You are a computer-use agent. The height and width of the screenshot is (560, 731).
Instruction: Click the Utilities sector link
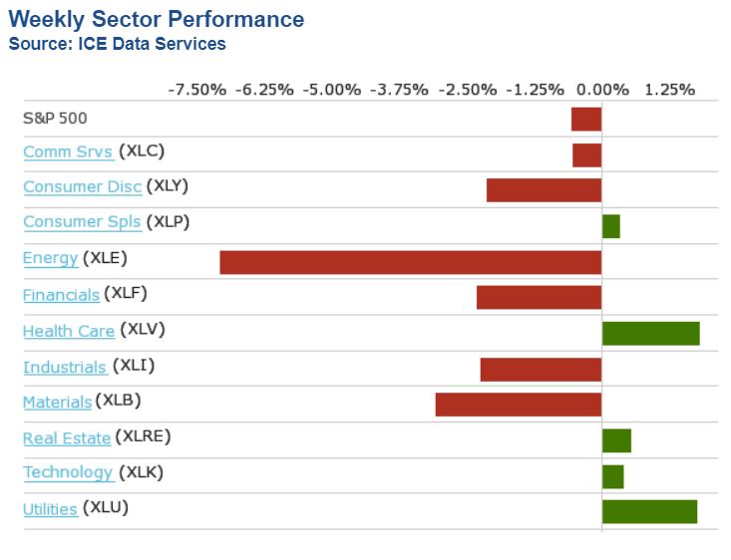(50, 509)
